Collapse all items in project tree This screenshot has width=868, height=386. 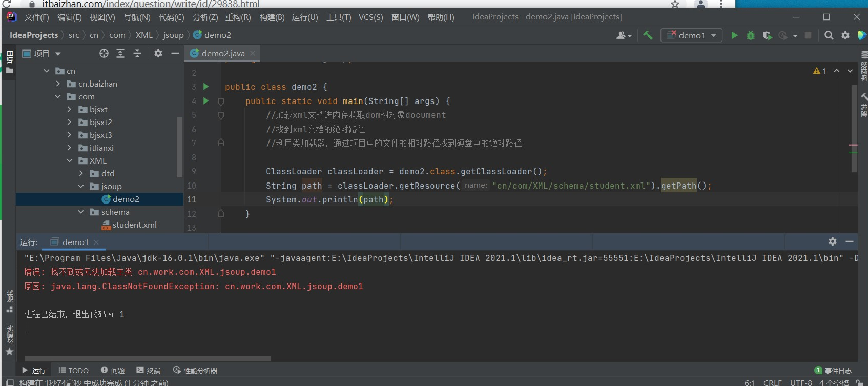coord(137,53)
